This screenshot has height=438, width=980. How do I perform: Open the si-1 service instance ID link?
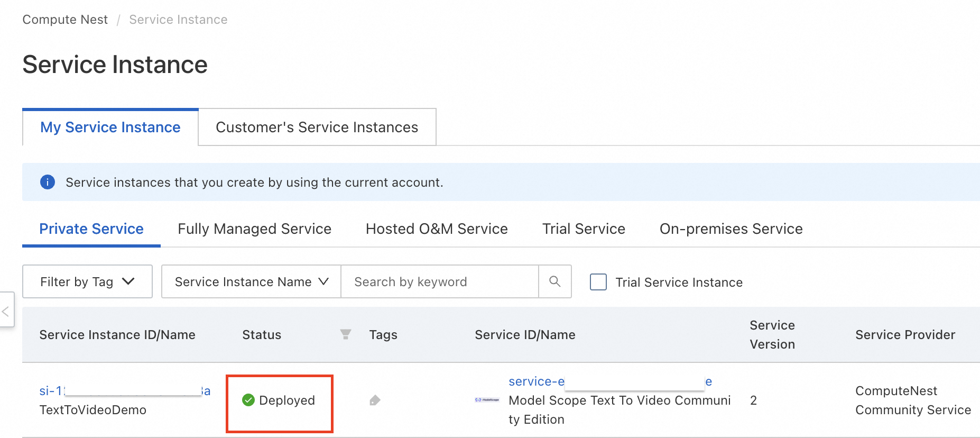[x=125, y=391]
